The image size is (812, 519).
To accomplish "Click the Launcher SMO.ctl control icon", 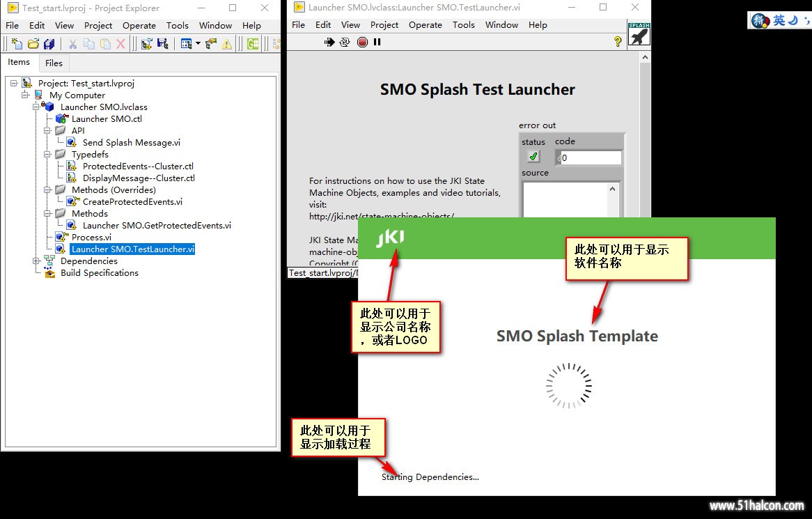I will point(61,118).
